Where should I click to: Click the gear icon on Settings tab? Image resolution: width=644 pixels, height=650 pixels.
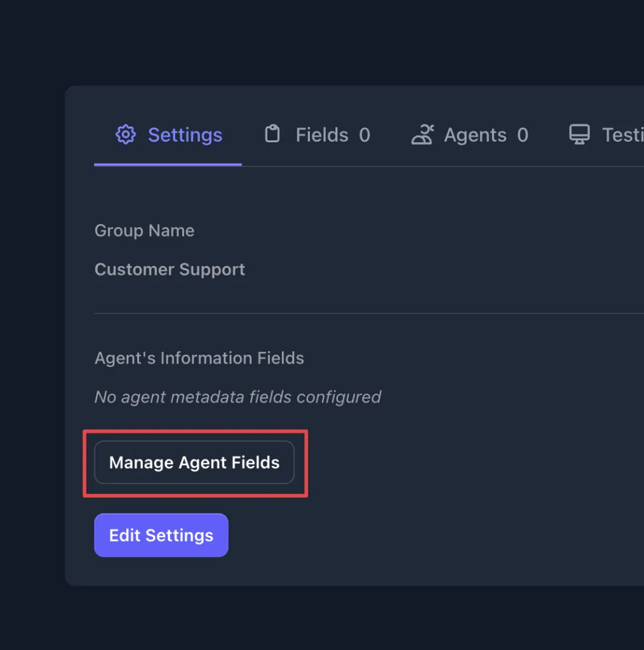tap(126, 135)
